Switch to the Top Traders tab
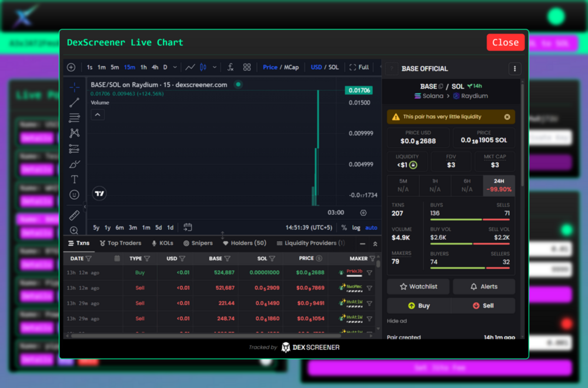 (x=121, y=243)
